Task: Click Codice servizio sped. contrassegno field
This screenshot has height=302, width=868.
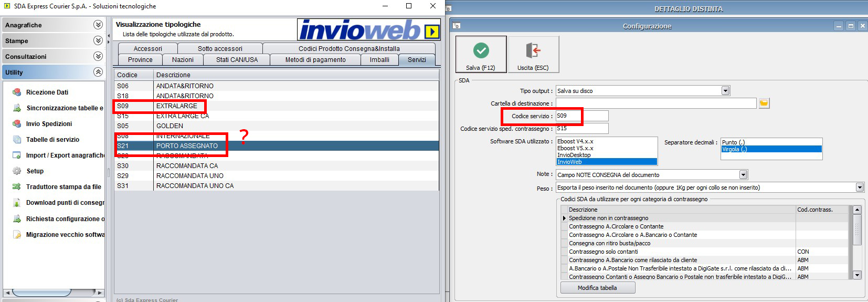Action: [582, 128]
